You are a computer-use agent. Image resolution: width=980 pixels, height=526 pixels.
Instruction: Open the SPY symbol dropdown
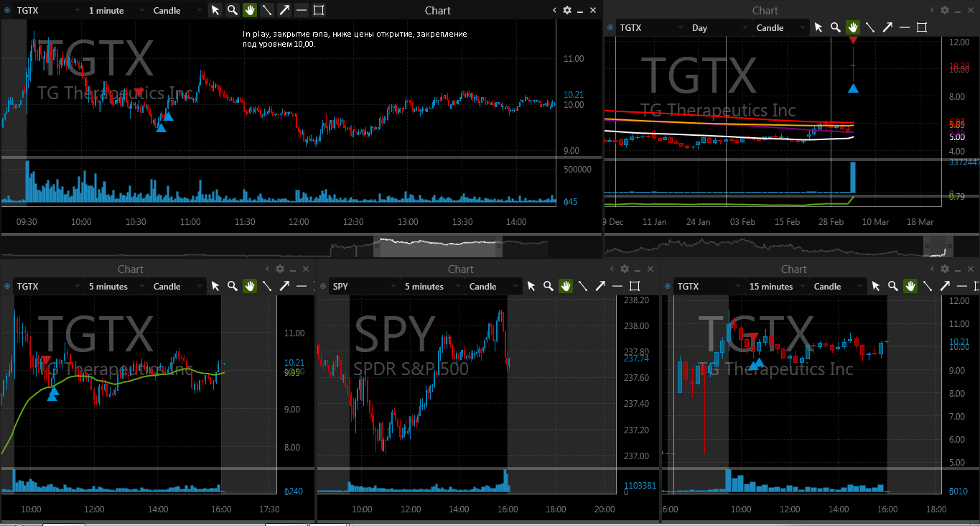(x=363, y=286)
